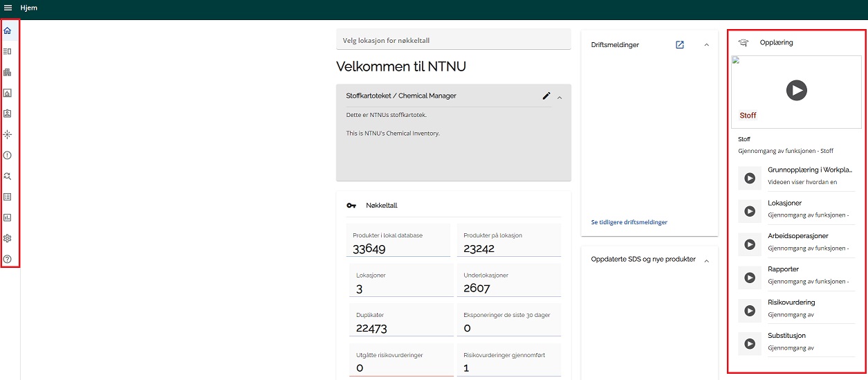This screenshot has height=380, width=868.
Task: Play the Lokasjoner training video
Action: pyautogui.click(x=750, y=211)
